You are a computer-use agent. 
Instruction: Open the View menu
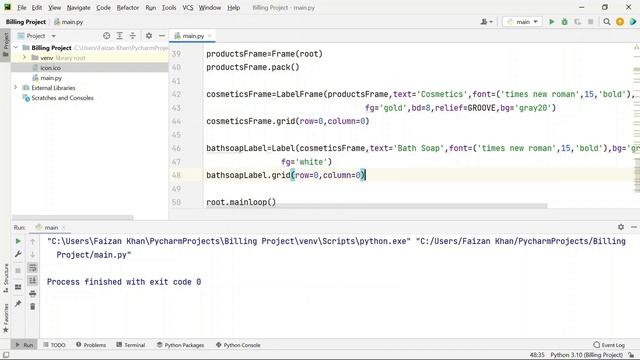[x=54, y=7]
